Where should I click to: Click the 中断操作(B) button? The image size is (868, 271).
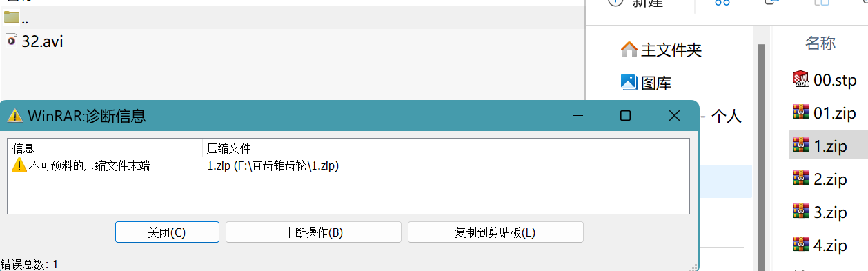coord(314,232)
